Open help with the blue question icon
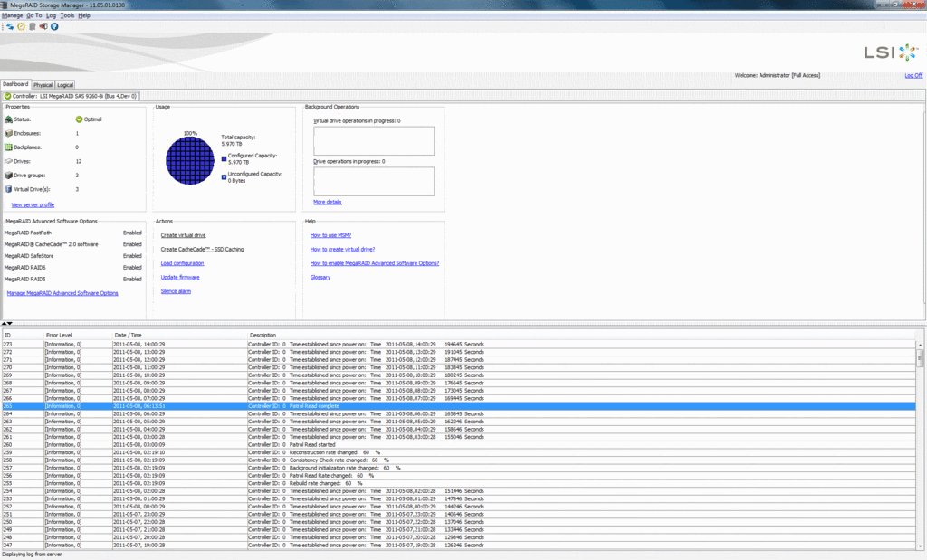 tap(54, 26)
